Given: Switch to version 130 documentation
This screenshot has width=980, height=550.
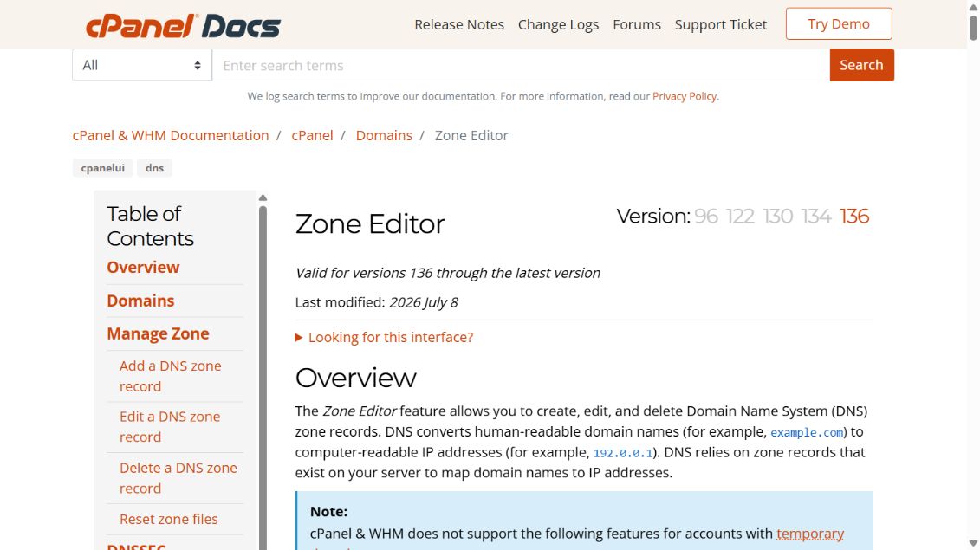Looking at the screenshot, I should click(778, 217).
